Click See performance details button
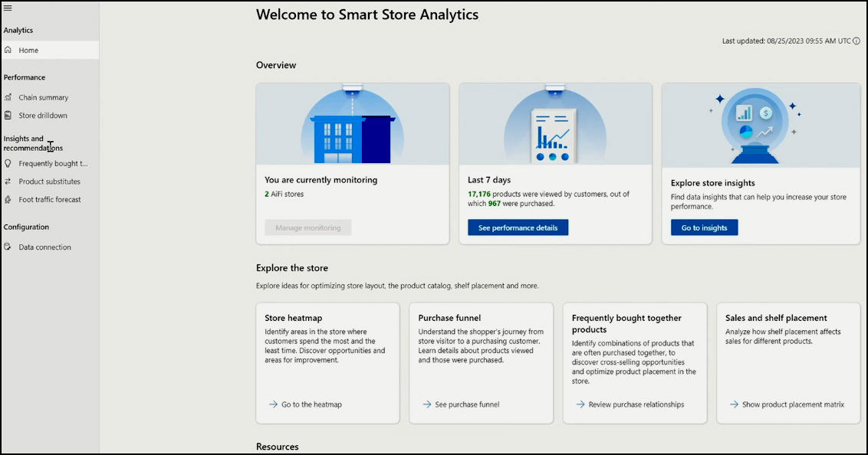This screenshot has width=868, height=455. [518, 227]
